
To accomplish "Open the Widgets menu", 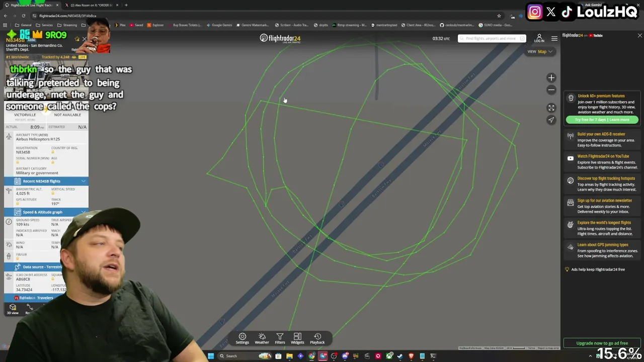I will tap(297, 338).
